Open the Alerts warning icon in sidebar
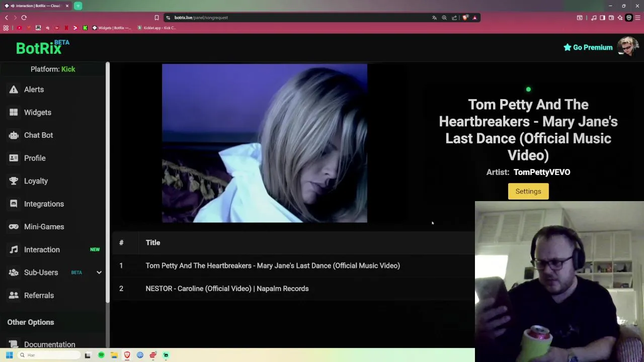This screenshot has width=644, height=362. tap(14, 89)
